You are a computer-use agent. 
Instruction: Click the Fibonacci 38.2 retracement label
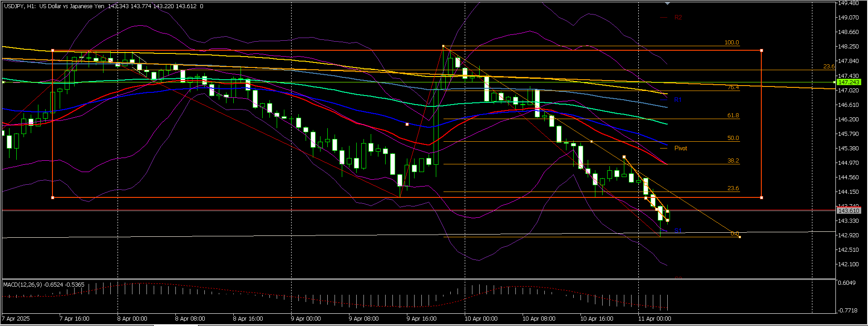[733, 161]
